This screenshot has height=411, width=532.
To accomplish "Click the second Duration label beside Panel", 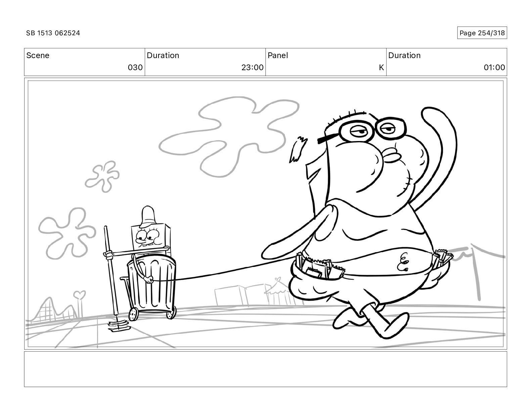I will coord(404,55).
